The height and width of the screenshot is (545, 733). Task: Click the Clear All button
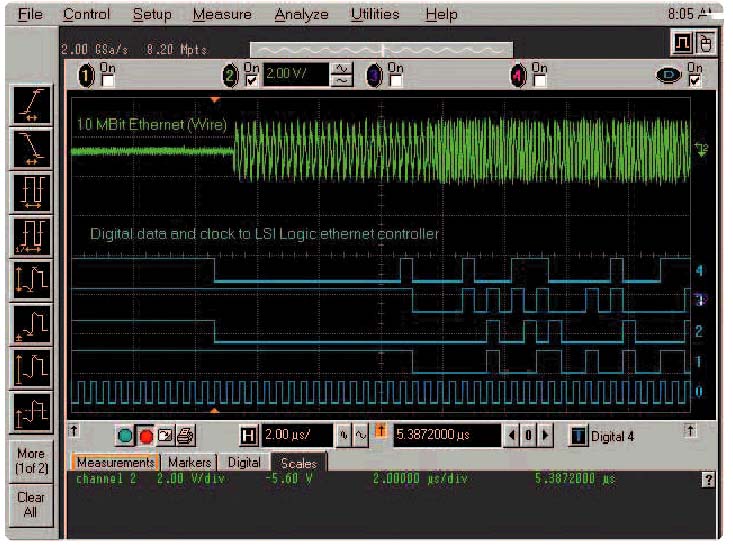[x=31, y=505]
